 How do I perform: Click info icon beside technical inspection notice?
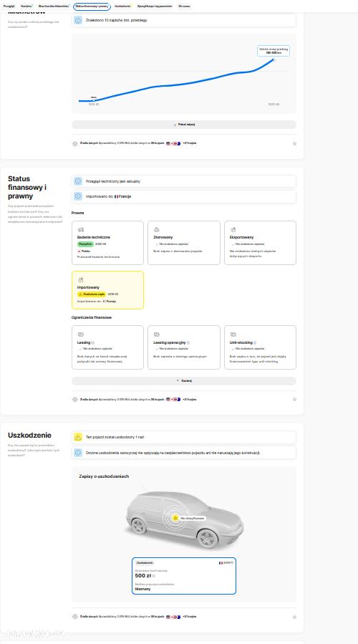tap(78, 181)
